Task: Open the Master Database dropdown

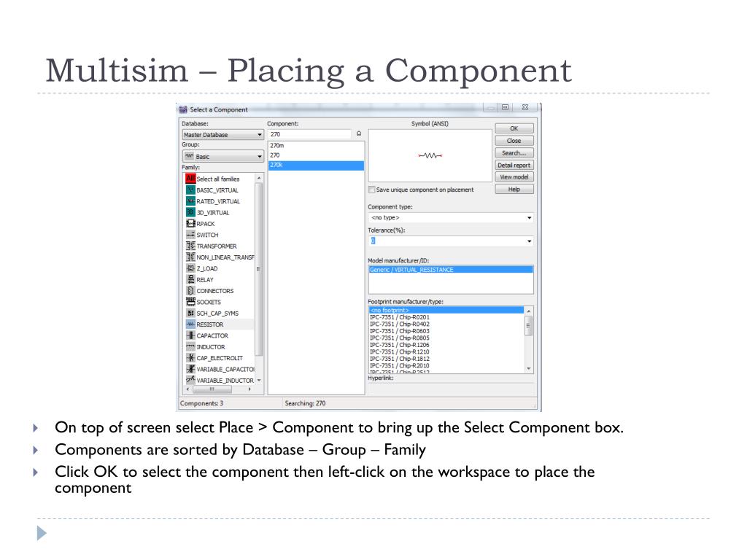Action: point(222,135)
